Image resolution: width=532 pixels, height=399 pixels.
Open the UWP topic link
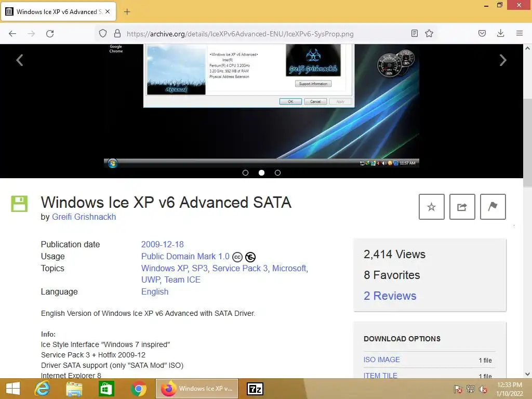[x=151, y=280]
